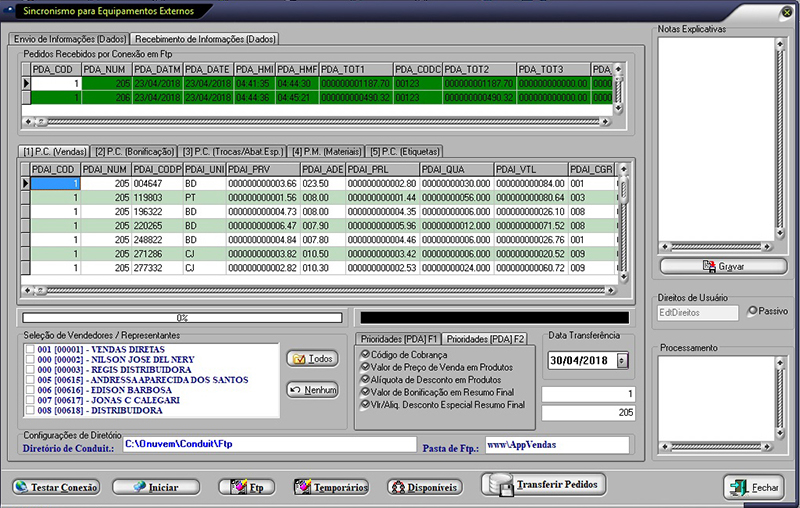The image size is (800, 508).
Task: Tick the REGIS DISTRIBUIDORA checkbox
Action: click(30, 369)
